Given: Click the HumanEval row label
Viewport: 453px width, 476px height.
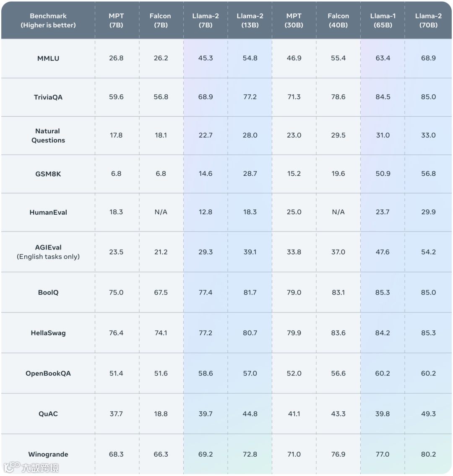Looking at the screenshot, I should (48, 212).
